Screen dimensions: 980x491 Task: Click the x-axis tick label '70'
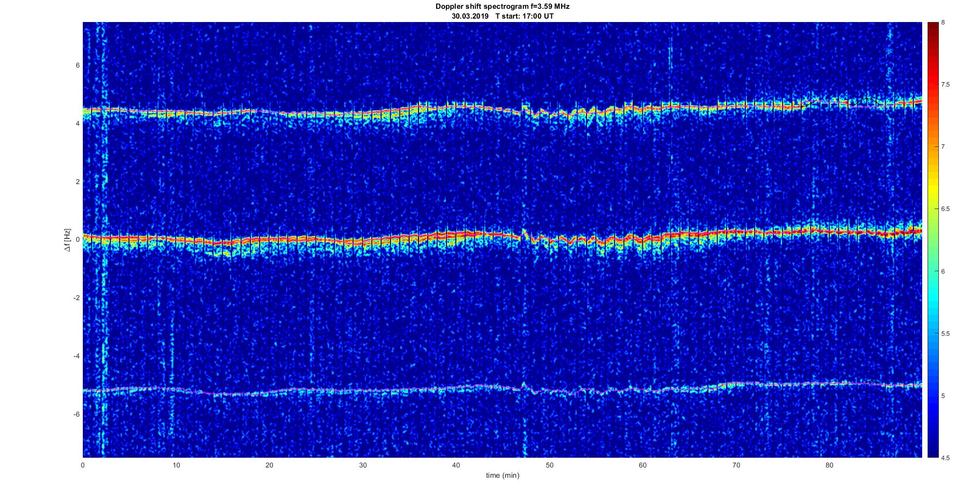click(x=736, y=465)
